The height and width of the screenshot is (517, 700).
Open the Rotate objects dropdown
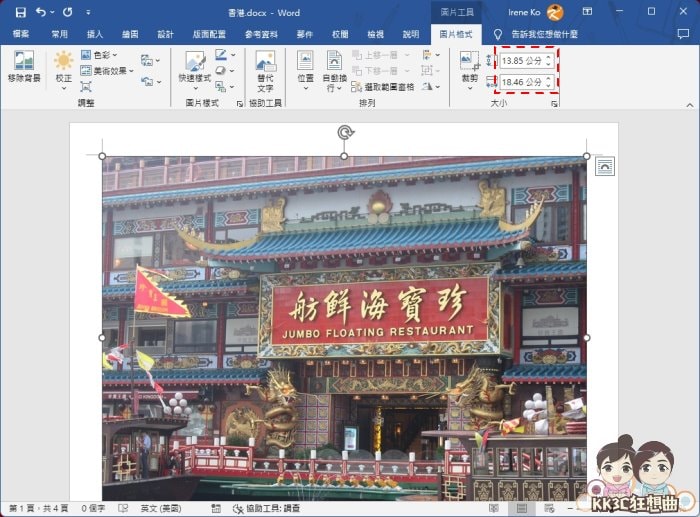(x=430, y=86)
